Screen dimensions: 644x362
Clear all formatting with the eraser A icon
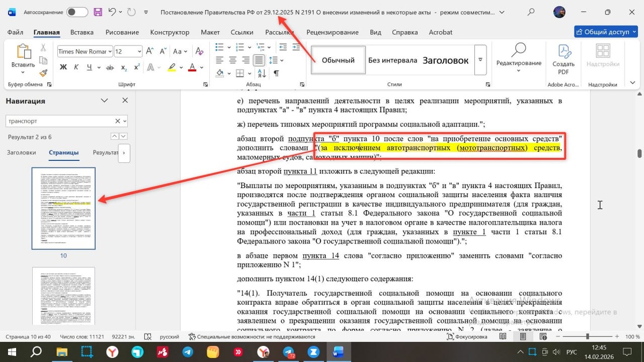tap(199, 51)
